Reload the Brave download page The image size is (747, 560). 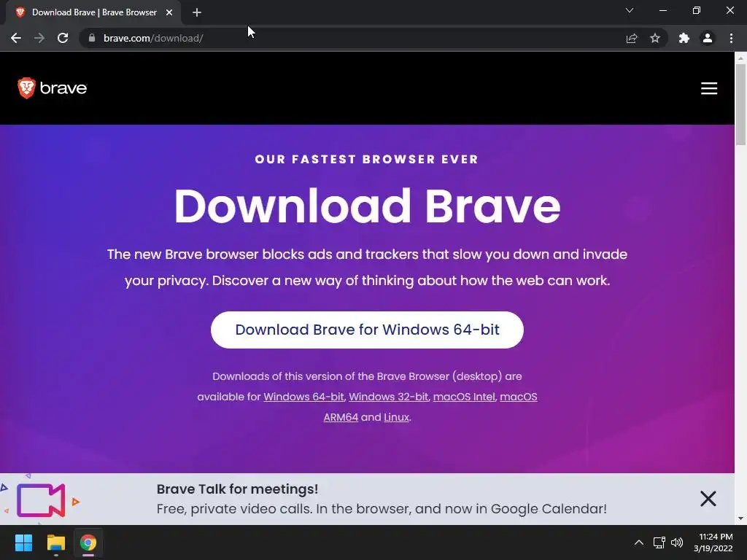pos(63,38)
